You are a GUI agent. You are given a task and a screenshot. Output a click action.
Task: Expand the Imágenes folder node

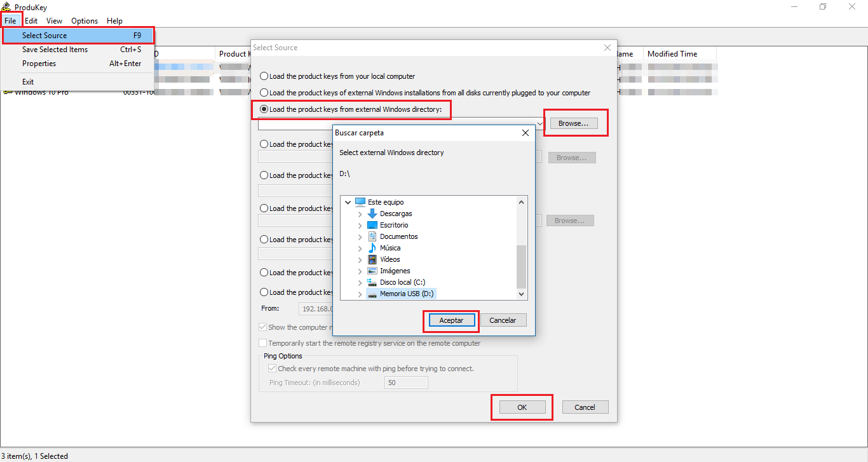tap(360, 271)
